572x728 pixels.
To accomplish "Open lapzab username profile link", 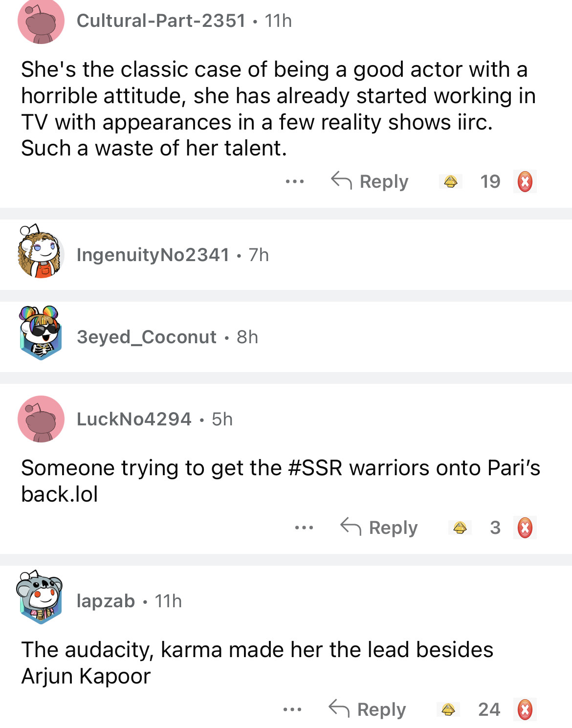I will pos(106,601).
